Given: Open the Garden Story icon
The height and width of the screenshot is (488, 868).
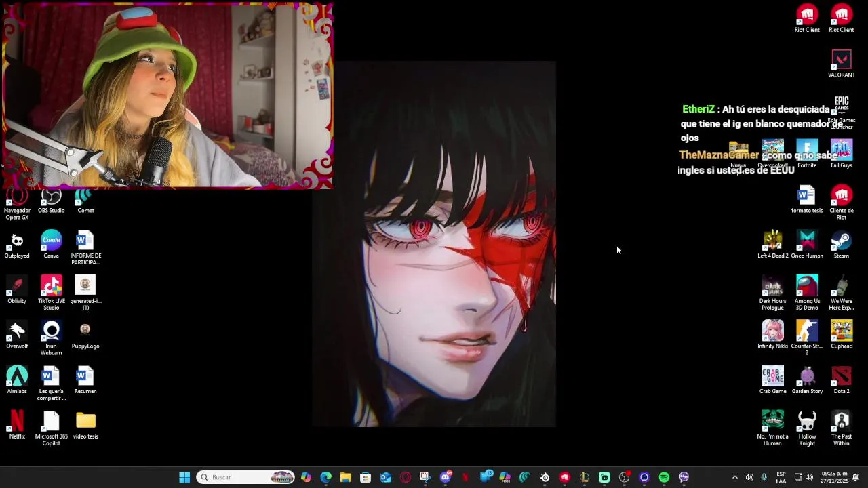Looking at the screenshot, I should pos(806,380).
